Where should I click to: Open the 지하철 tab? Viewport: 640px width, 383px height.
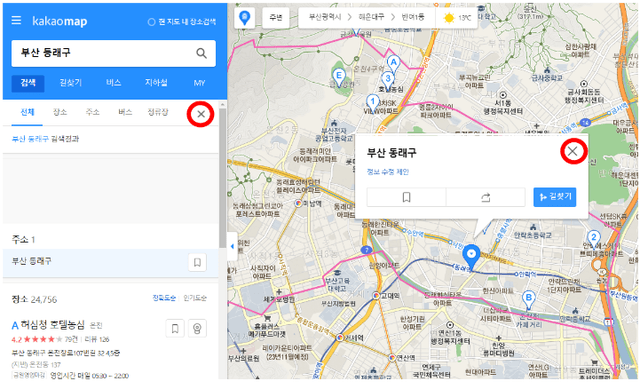click(x=156, y=83)
